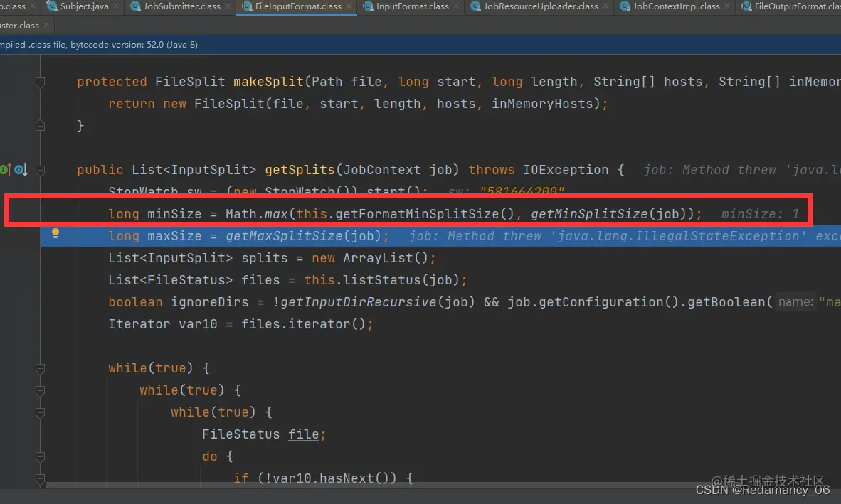
Task: Collapse the outer while(true) fold marker
Action: (40, 368)
